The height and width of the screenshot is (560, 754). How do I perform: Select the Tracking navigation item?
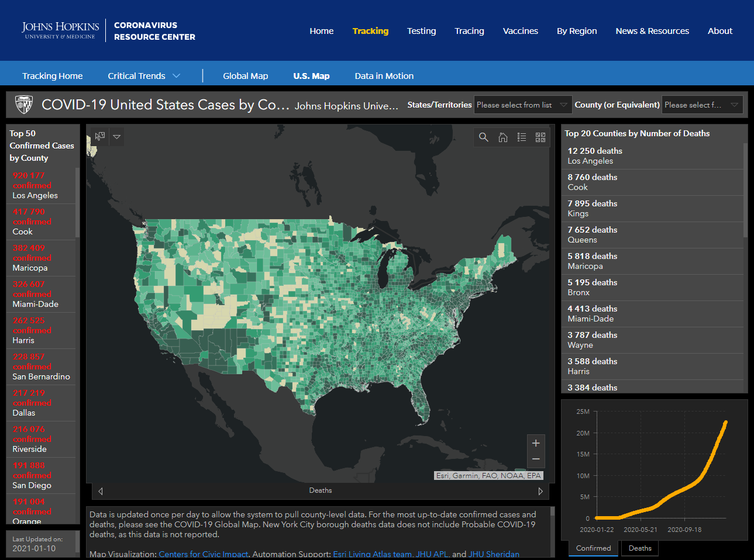tap(370, 31)
